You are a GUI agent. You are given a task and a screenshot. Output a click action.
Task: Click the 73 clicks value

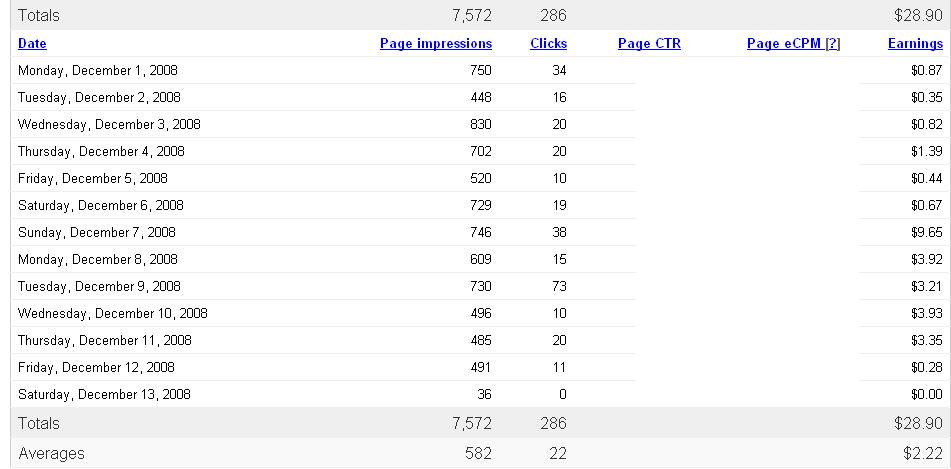tap(559, 287)
